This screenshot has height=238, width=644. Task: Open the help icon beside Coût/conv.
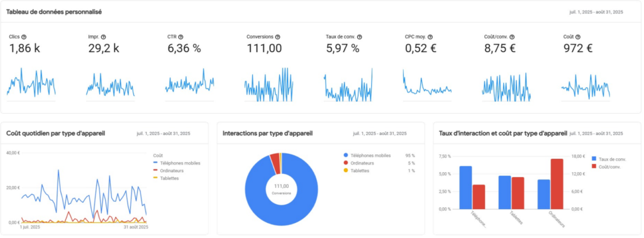pos(512,37)
